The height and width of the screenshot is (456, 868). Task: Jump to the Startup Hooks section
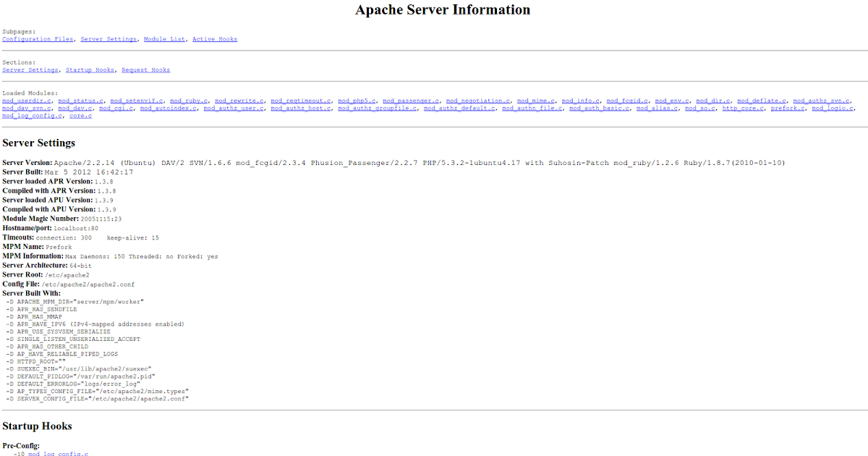coord(90,69)
